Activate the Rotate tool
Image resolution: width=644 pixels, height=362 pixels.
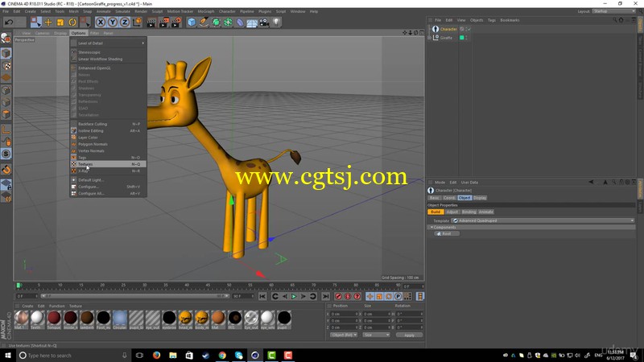(72, 23)
